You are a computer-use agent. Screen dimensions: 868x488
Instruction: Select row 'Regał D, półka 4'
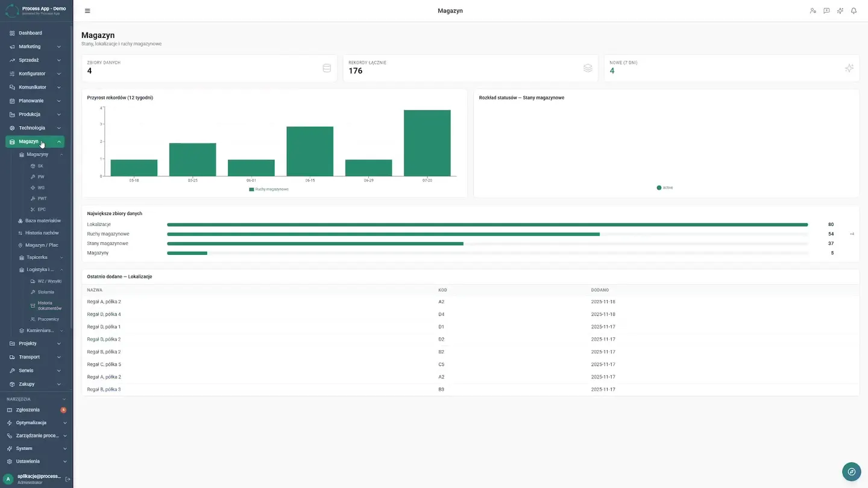[x=470, y=314]
